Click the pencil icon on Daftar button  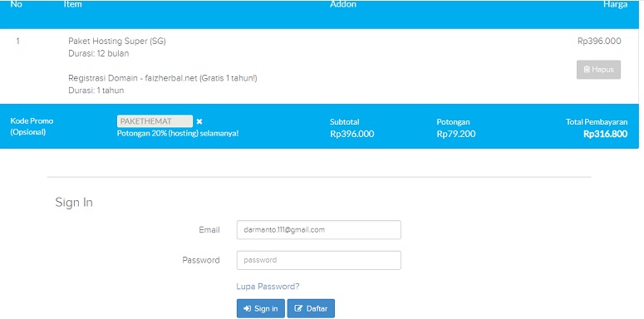pos(298,309)
